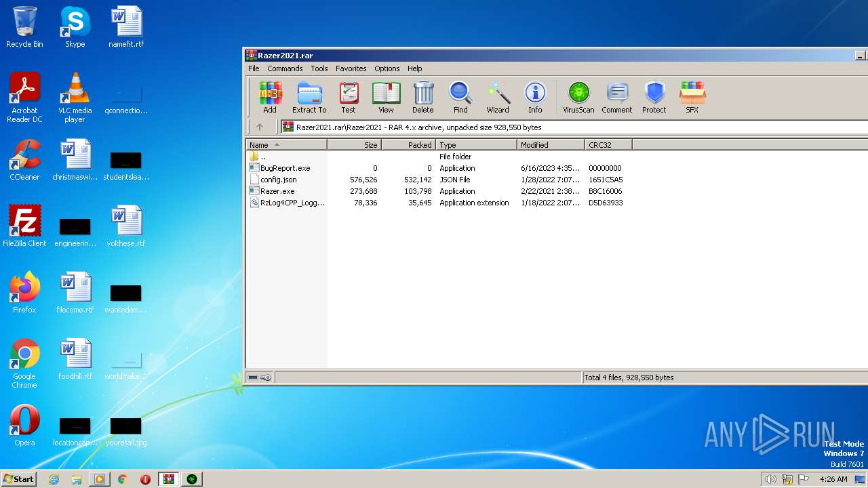Open CCleaner desktop shortcut
The image size is (868, 488).
[x=24, y=161]
